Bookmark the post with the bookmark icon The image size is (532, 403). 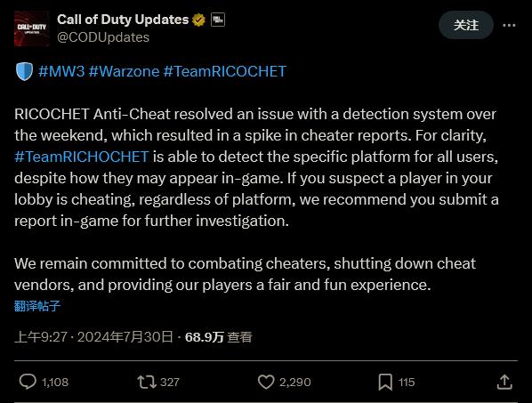[x=385, y=382]
